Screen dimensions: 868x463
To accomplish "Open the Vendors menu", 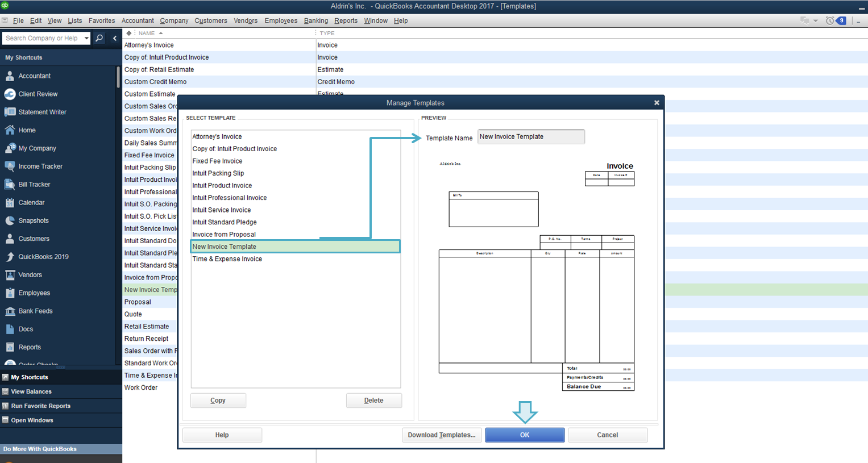I will coord(246,20).
